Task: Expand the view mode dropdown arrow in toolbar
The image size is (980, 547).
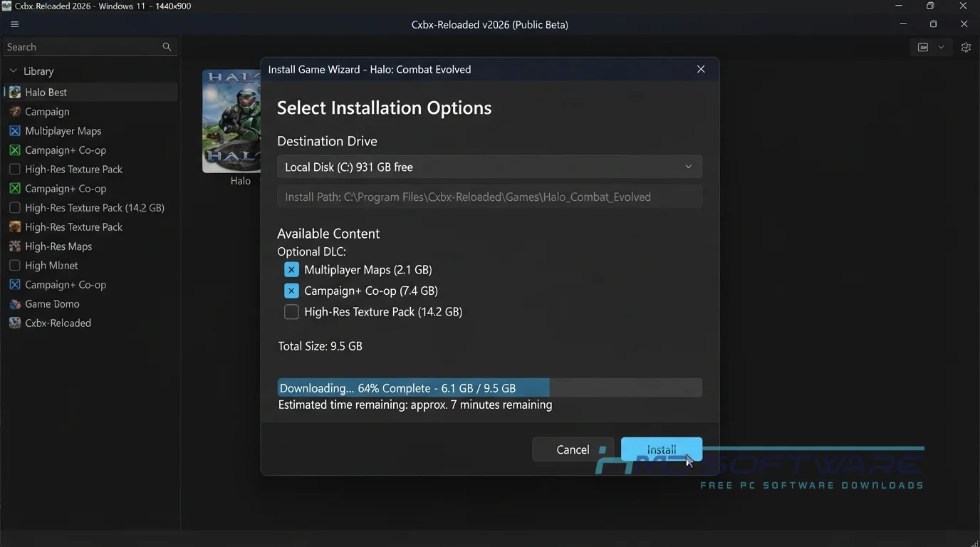Action: (941, 48)
